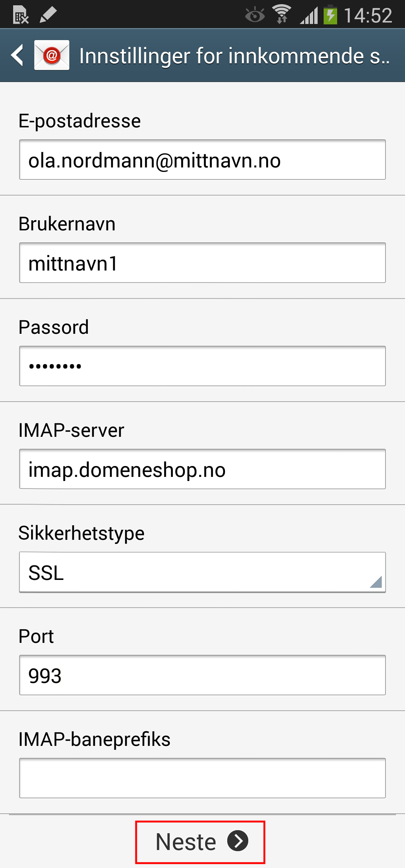Tap the signal strength icon
The height and width of the screenshot is (868, 405).
(309, 15)
